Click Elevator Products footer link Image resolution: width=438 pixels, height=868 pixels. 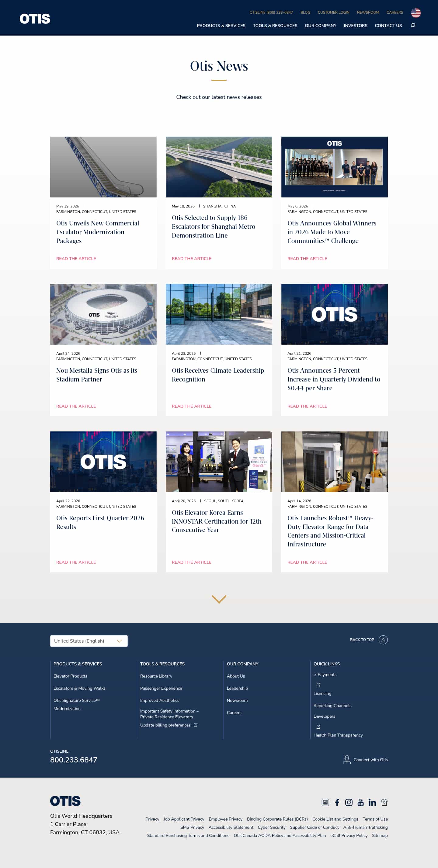click(71, 676)
